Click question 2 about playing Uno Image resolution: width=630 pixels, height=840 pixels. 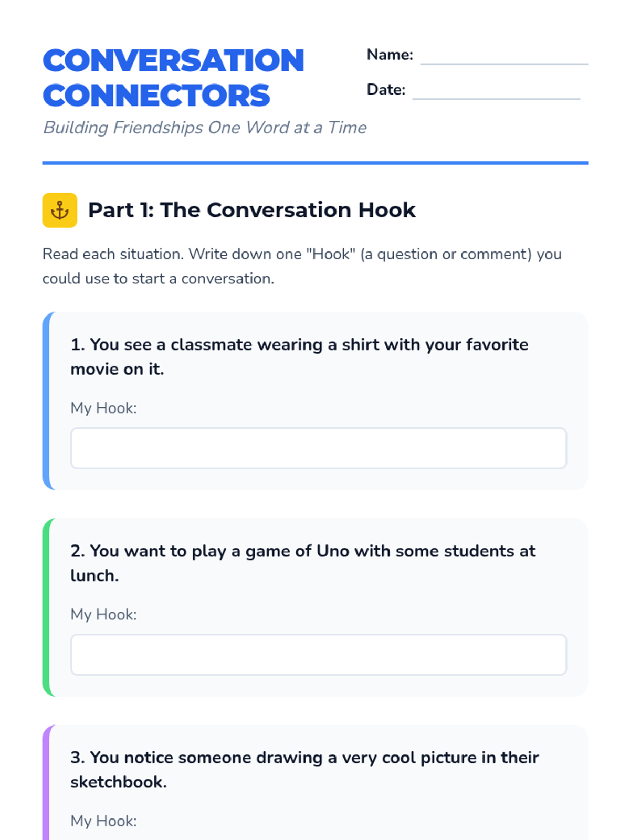click(x=303, y=563)
